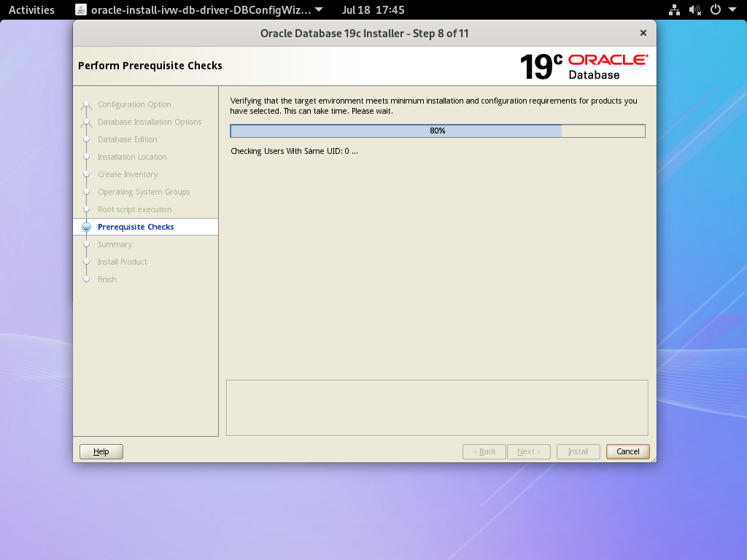Click the muted volume icon
This screenshot has height=560, width=747.
point(695,9)
